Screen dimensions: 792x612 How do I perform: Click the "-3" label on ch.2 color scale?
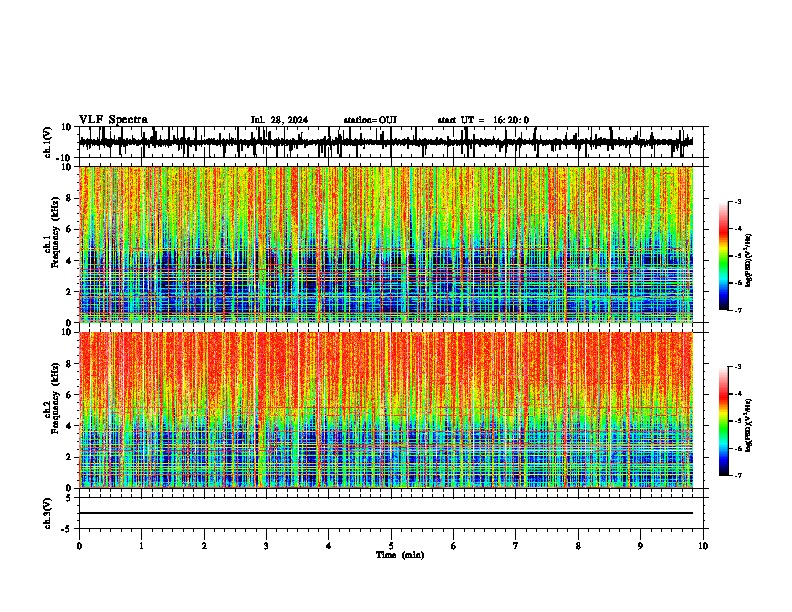pos(738,367)
